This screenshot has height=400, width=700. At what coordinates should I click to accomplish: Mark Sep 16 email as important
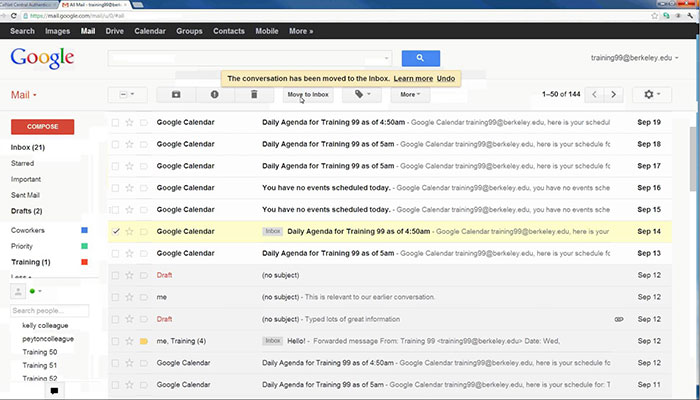[144, 188]
